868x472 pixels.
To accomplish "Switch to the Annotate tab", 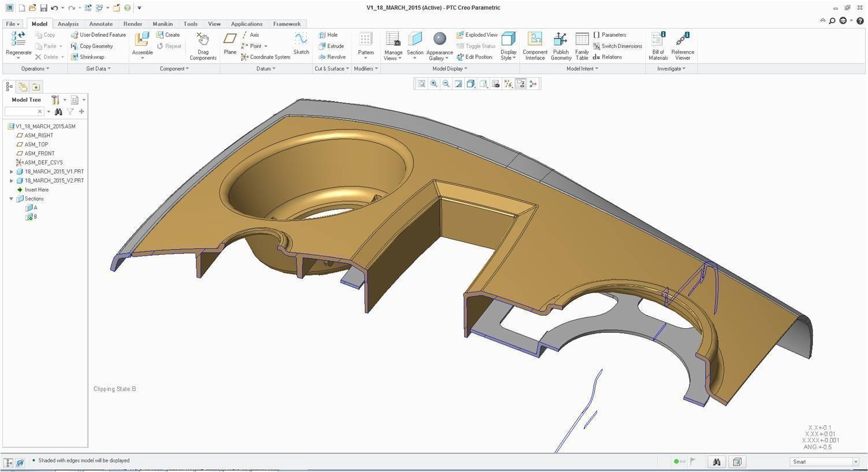I will pos(101,24).
